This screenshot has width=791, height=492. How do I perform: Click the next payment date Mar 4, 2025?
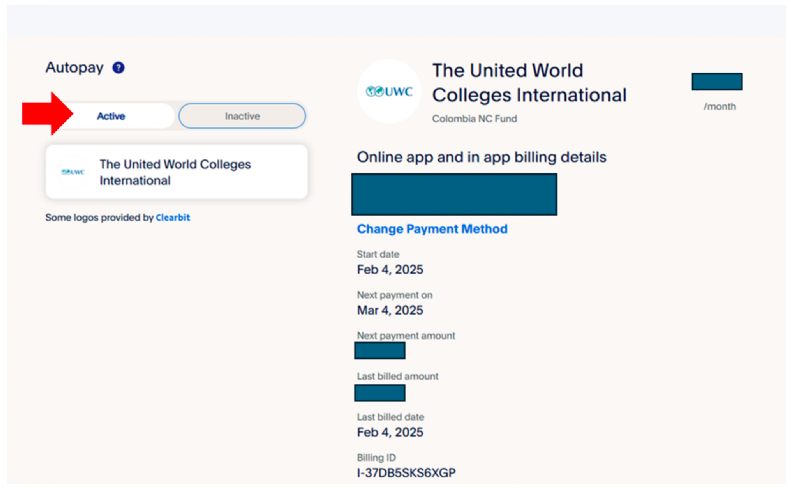[x=390, y=310]
